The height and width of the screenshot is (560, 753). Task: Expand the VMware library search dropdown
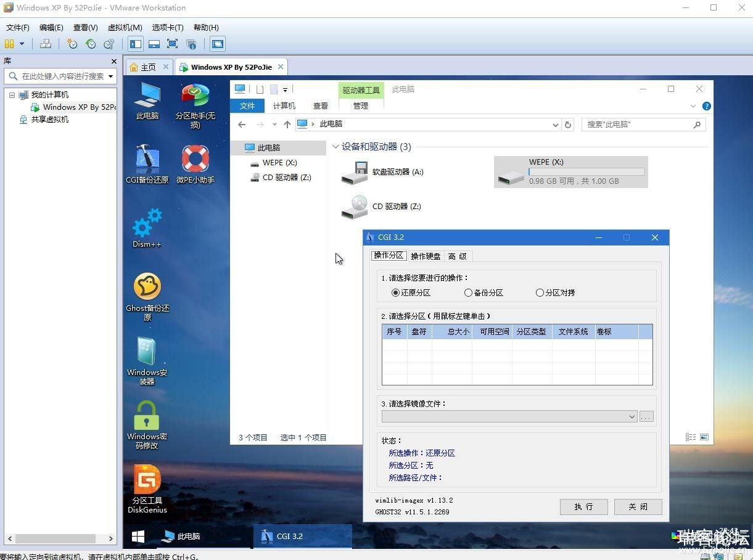(x=111, y=76)
